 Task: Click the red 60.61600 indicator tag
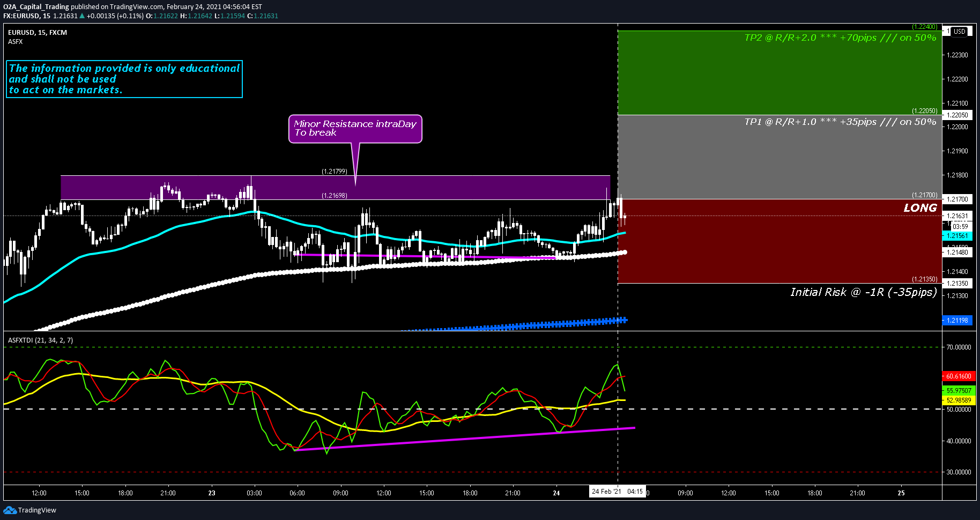pyautogui.click(x=959, y=376)
